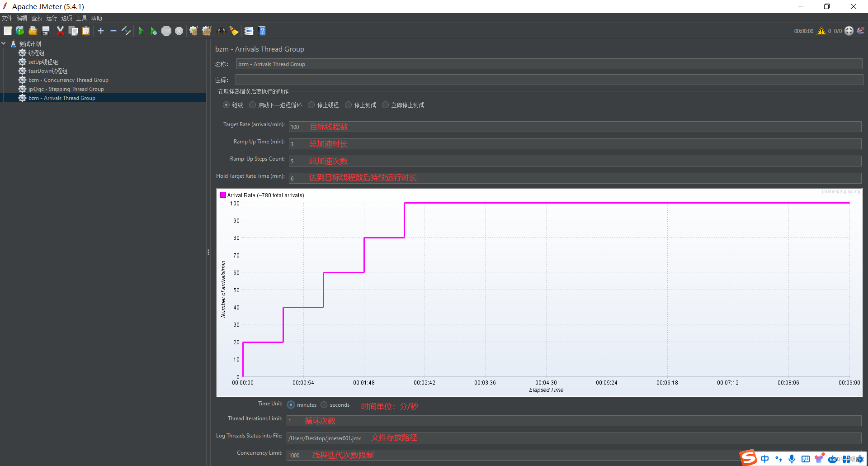Start the test with the green Start button
This screenshot has height=466, width=868.
(x=141, y=31)
